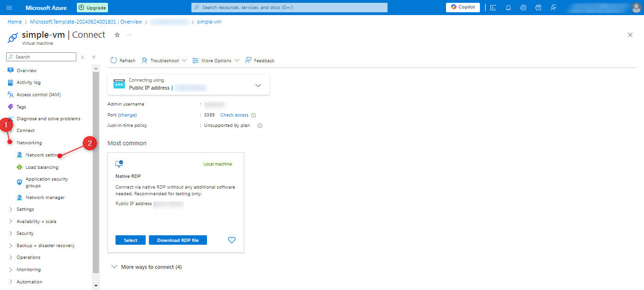Click the Select button for Native RDP
The width and height of the screenshot is (644, 290).
click(x=131, y=240)
